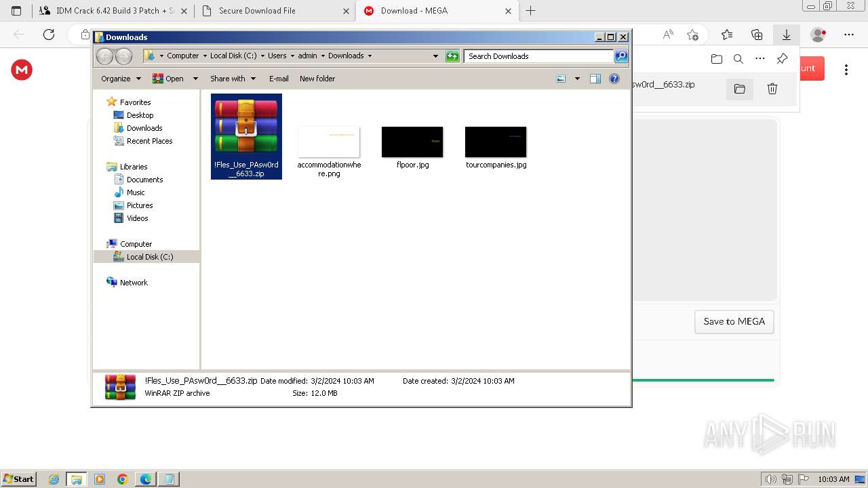Expand the dropdown arrow after Downloads breadcrumb
The image size is (868, 488).
coord(370,56)
